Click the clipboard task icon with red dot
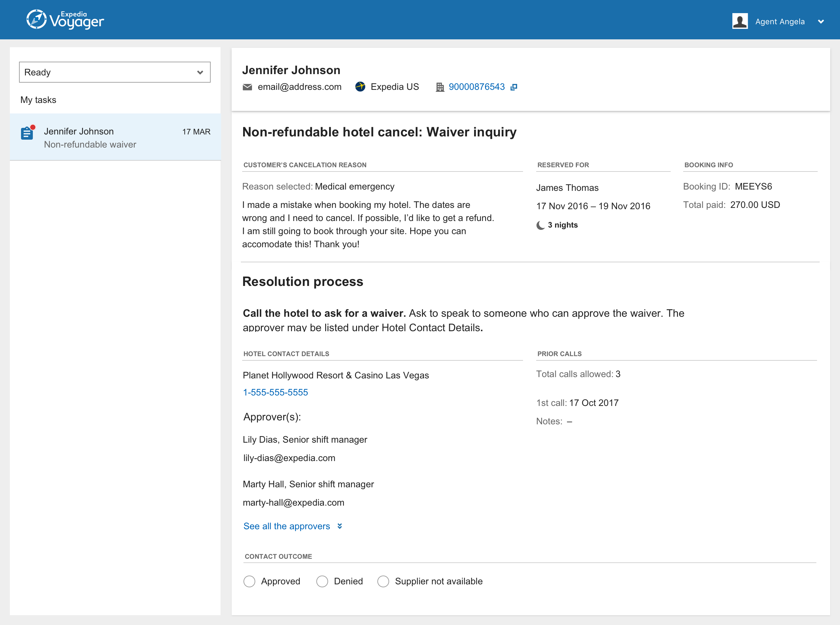 click(x=27, y=133)
